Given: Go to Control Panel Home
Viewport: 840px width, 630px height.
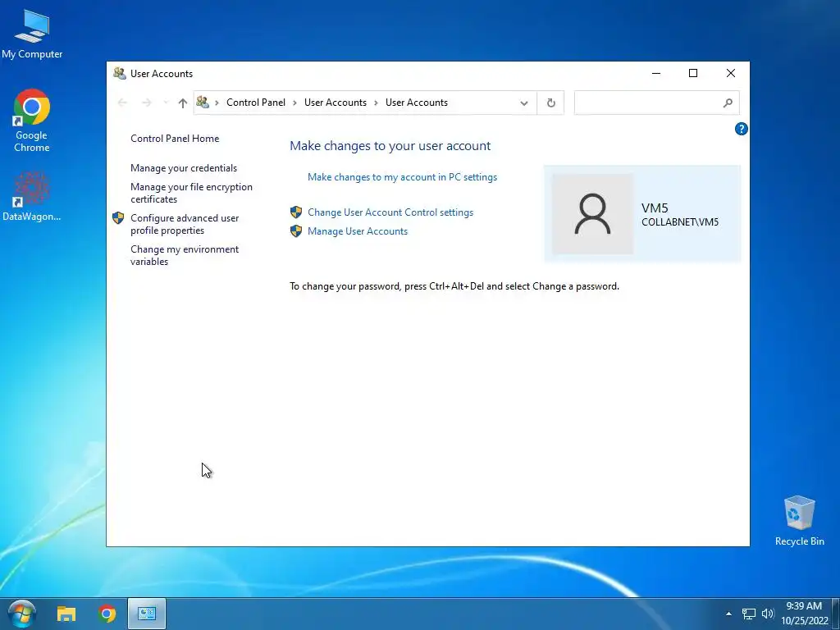Looking at the screenshot, I should click(175, 138).
